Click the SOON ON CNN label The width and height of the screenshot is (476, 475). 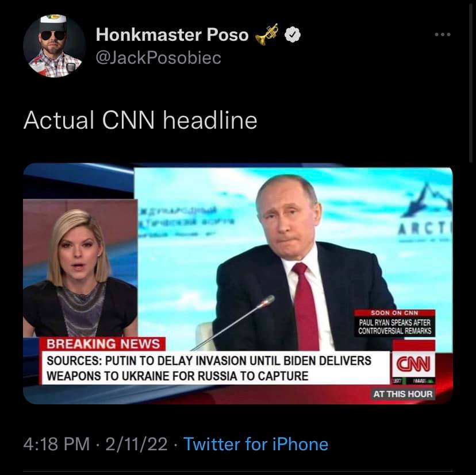pyautogui.click(x=394, y=312)
